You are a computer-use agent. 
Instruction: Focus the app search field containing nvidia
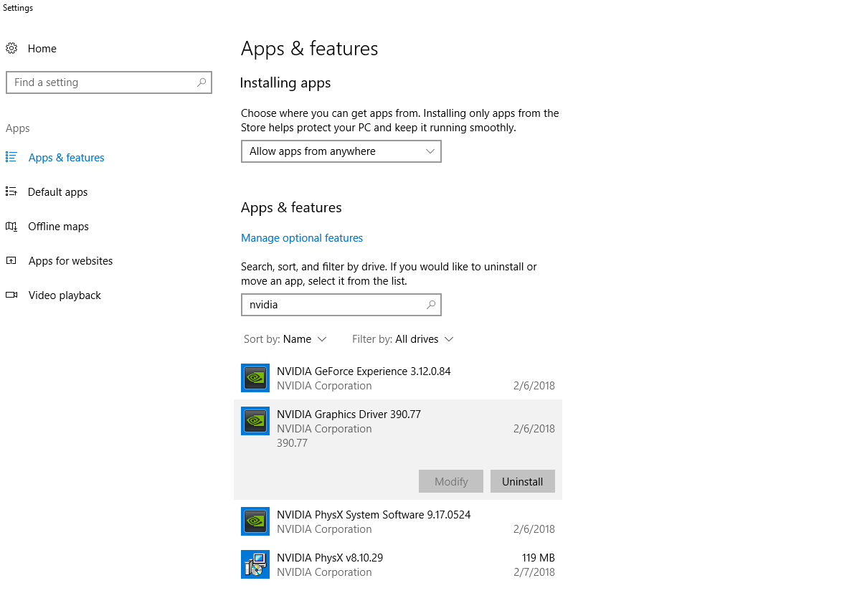[341, 305]
